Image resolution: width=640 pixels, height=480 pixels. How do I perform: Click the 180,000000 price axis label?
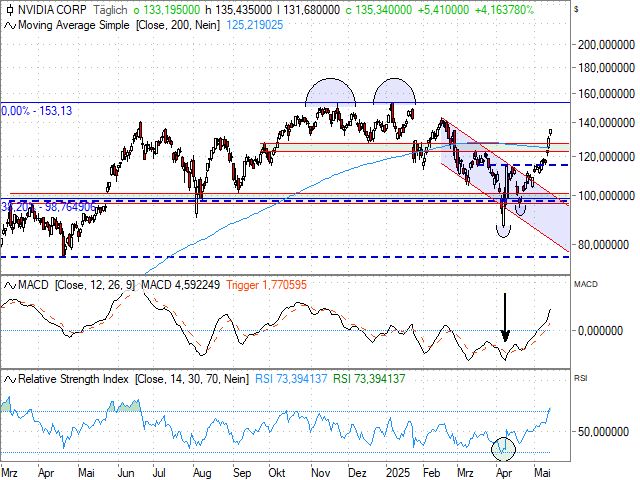606,67
